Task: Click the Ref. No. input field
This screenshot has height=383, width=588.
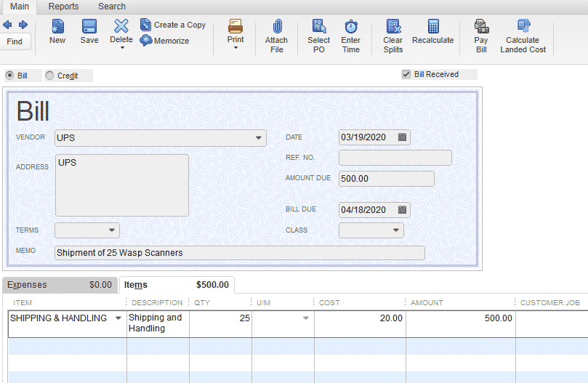Action: tap(395, 158)
